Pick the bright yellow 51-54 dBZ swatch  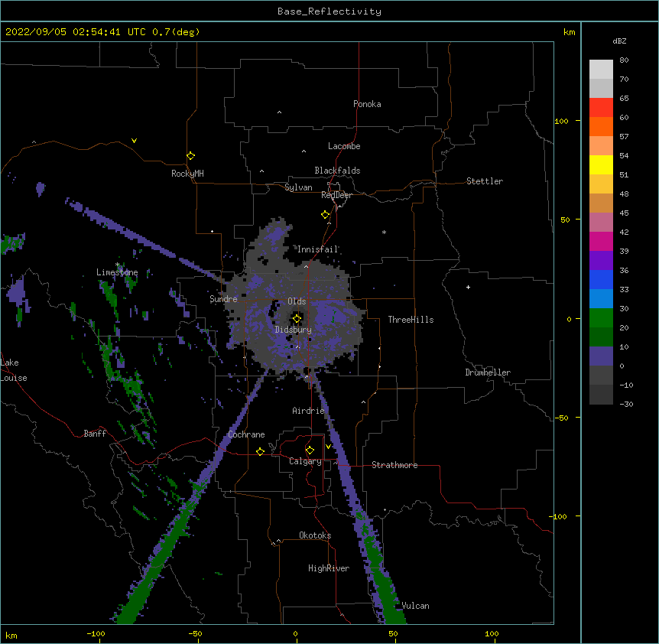601,165
